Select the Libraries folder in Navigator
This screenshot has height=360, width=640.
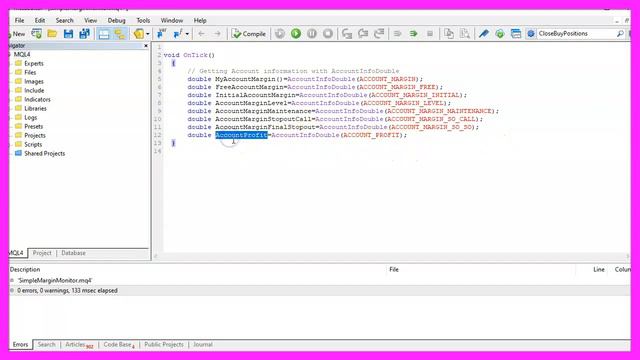tap(35, 108)
